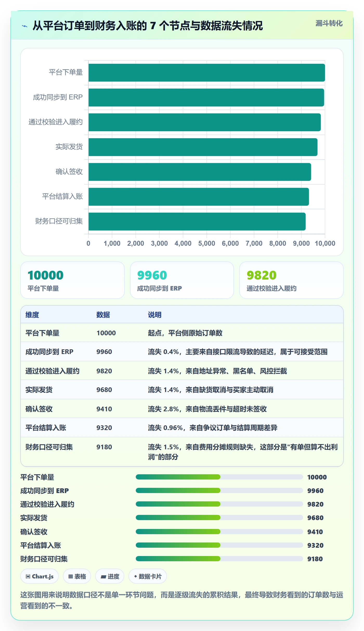Click the 财务口径可归集 chart bar

tap(197, 222)
